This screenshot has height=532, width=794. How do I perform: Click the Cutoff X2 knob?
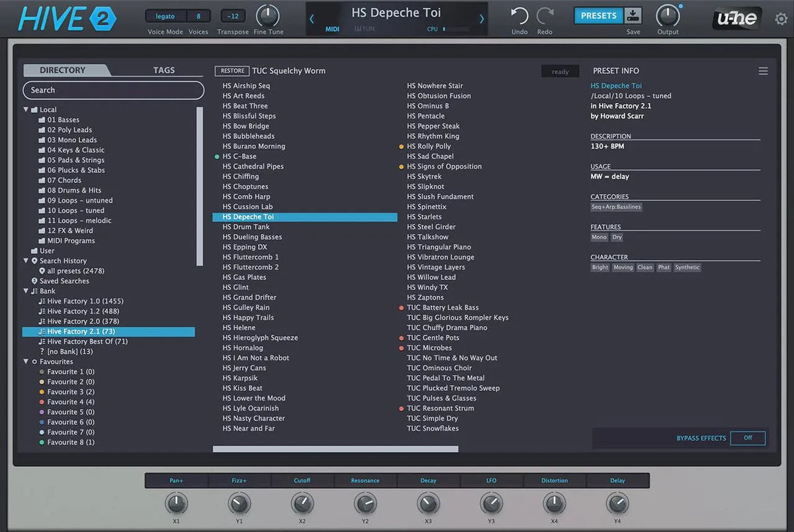[x=302, y=504]
